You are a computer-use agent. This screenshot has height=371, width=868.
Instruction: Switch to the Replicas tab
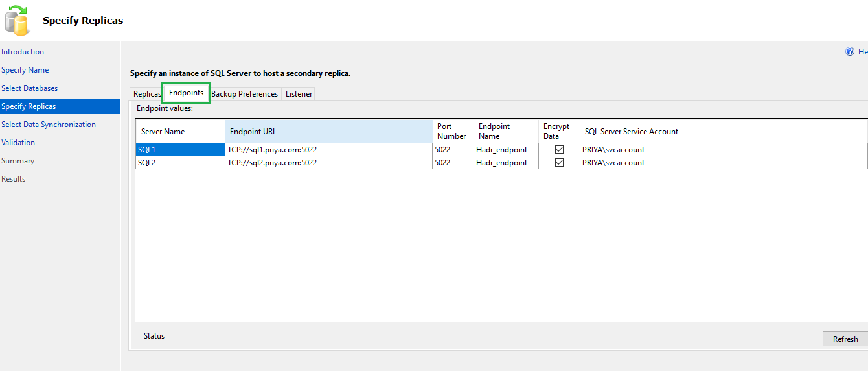[x=146, y=94]
